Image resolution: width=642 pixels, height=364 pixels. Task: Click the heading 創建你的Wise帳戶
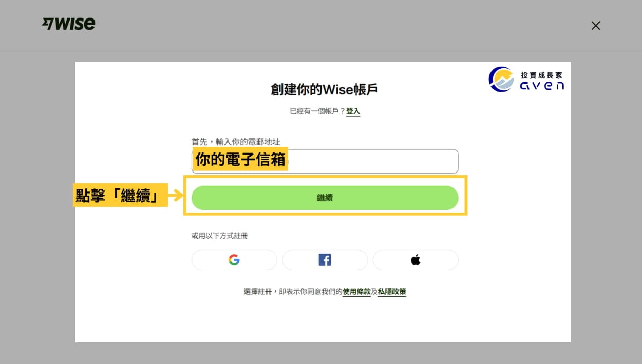click(x=325, y=90)
